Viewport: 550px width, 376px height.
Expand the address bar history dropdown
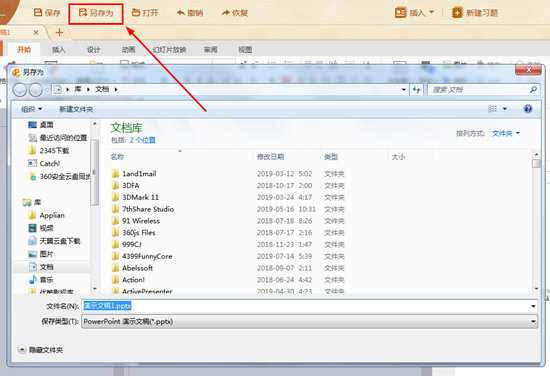click(404, 90)
